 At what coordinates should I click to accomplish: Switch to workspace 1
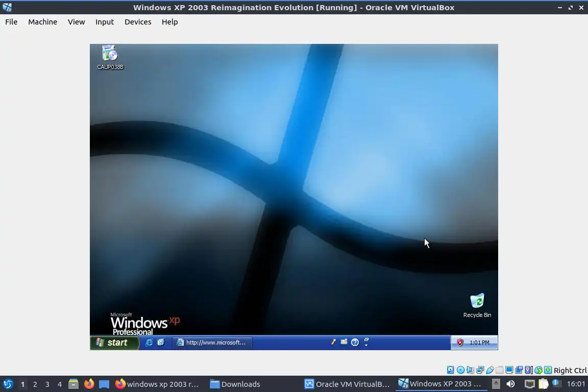(22, 384)
